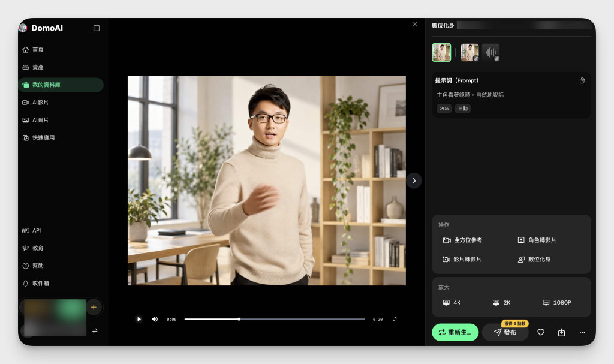The height and width of the screenshot is (364, 614).
Task: Click the 20s duration tag
Action: click(x=444, y=109)
